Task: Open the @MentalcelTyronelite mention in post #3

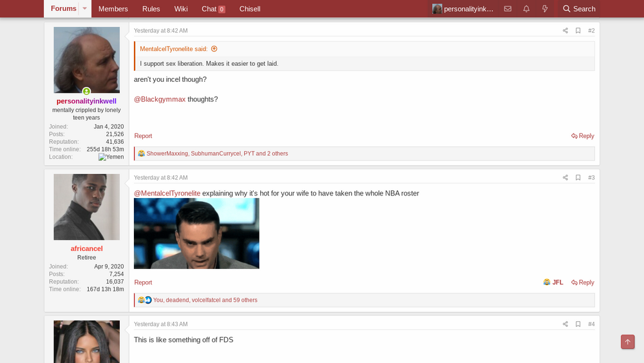Action: (x=167, y=193)
